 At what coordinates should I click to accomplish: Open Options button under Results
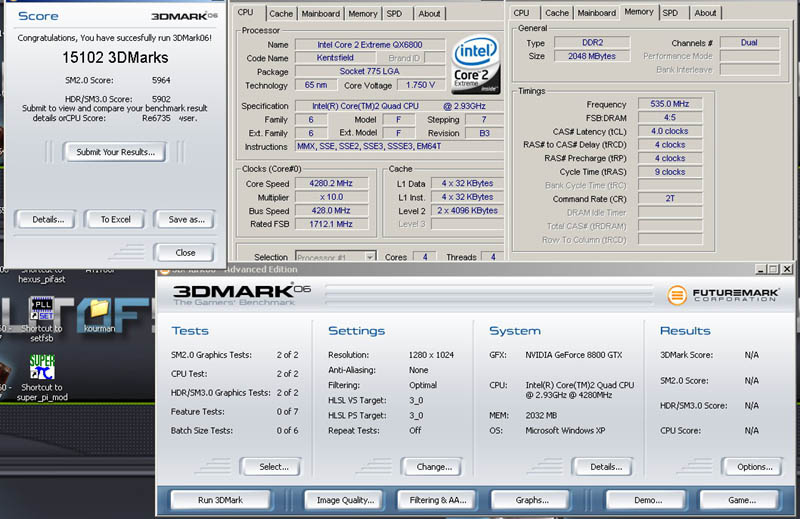754,466
